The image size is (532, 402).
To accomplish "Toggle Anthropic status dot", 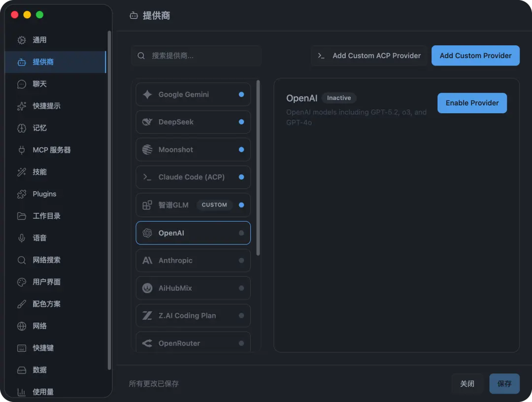I will pyautogui.click(x=241, y=261).
